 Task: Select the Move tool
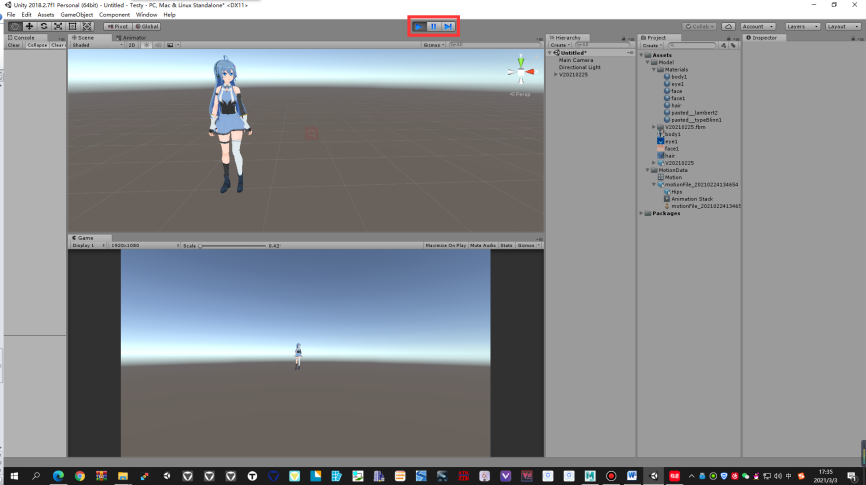point(29,27)
